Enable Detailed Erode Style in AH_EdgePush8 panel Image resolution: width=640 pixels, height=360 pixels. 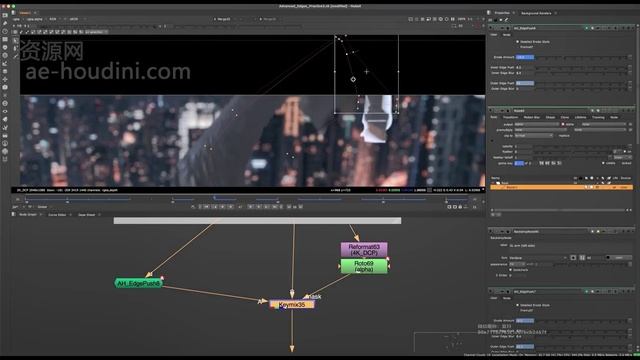tap(518, 42)
